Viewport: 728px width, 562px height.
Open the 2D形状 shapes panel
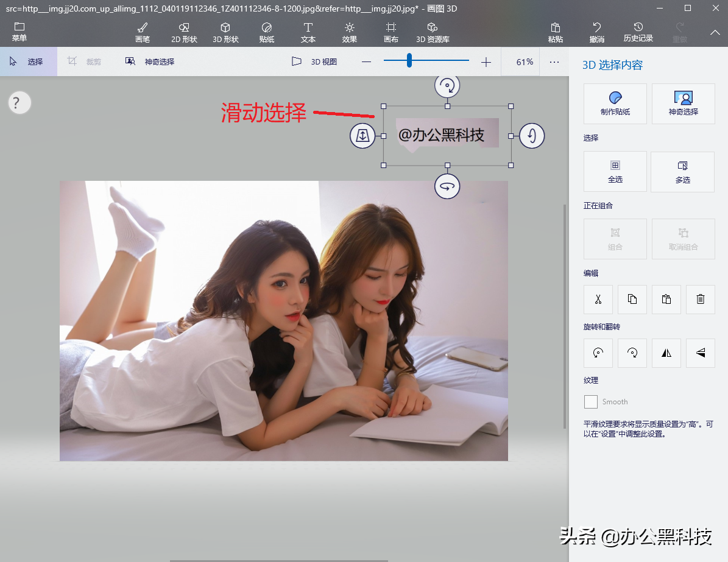(x=184, y=32)
